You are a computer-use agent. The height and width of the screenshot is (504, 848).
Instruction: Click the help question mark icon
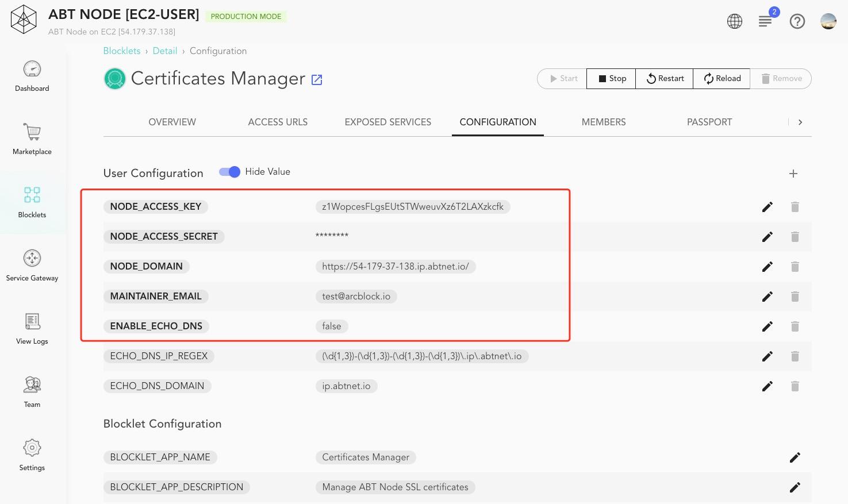(797, 21)
